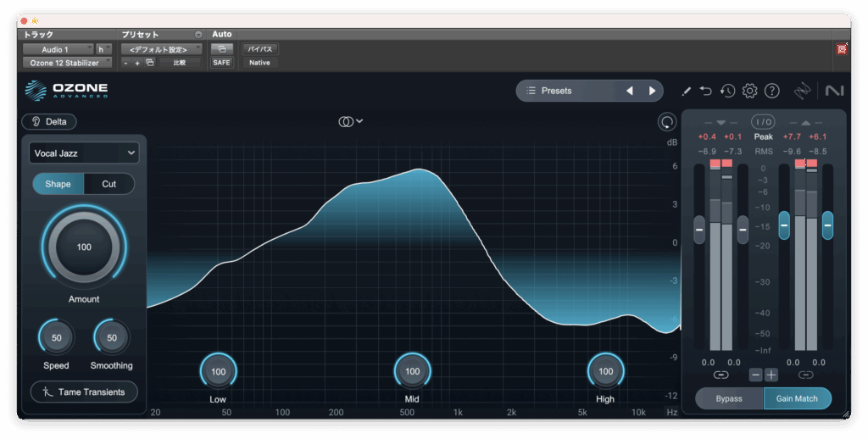Go to the next preset arrow
868x439 pixels.
[x=652, y=91]
